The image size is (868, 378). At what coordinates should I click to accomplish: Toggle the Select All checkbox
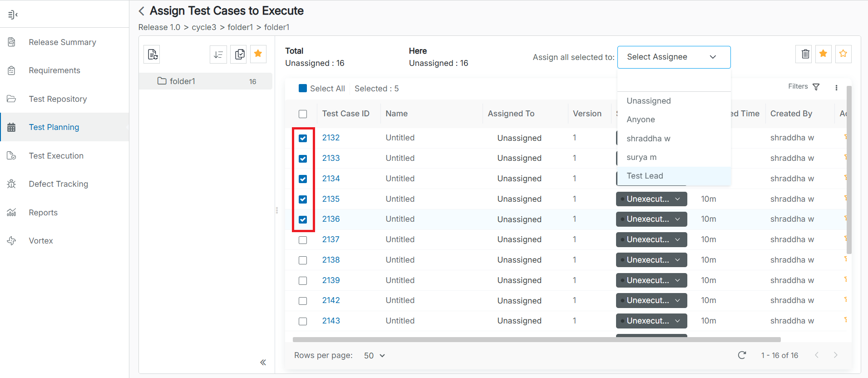[303, 89]
